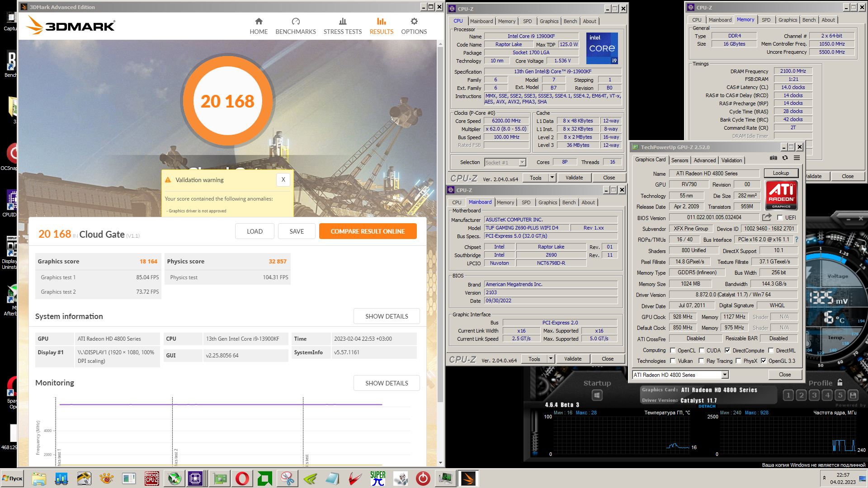This screenshot has width=868, height=488.
Task: Open the GPU-Z hamburger menu
Action: click(x=797, y=158)
